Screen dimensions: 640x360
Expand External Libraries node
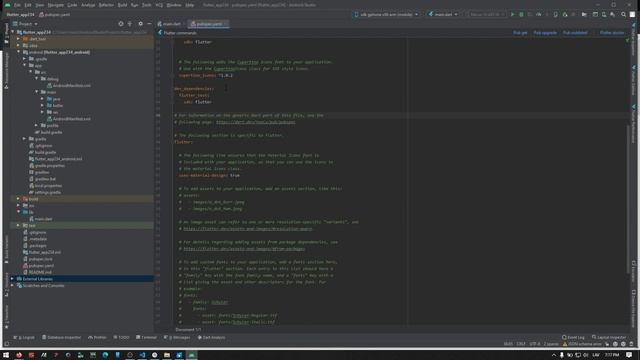12,279
